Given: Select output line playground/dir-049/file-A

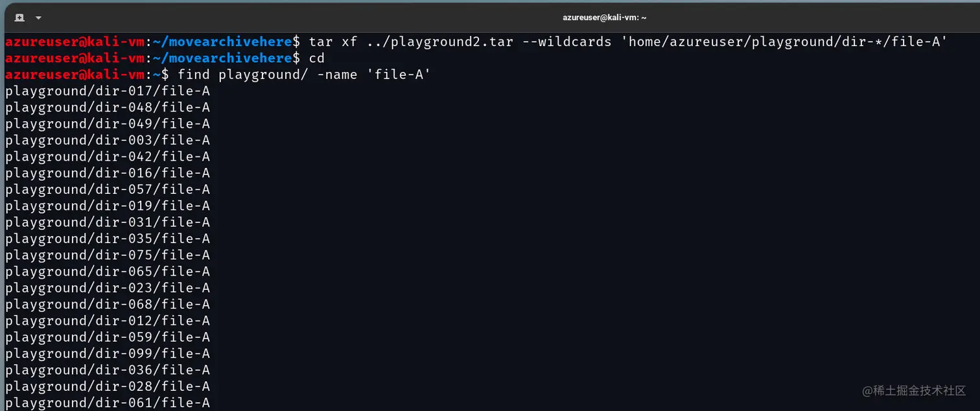Looking at the screenshot, I should tap(108, 124).
